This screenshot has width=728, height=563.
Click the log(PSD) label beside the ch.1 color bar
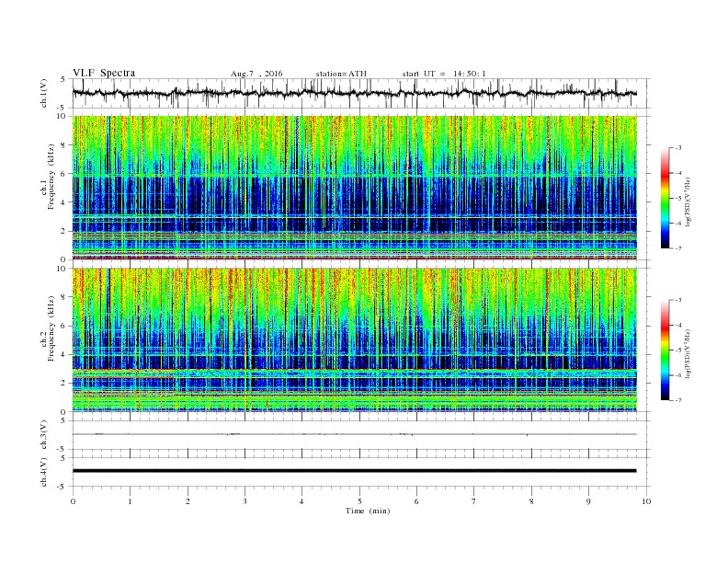[688, 201]
